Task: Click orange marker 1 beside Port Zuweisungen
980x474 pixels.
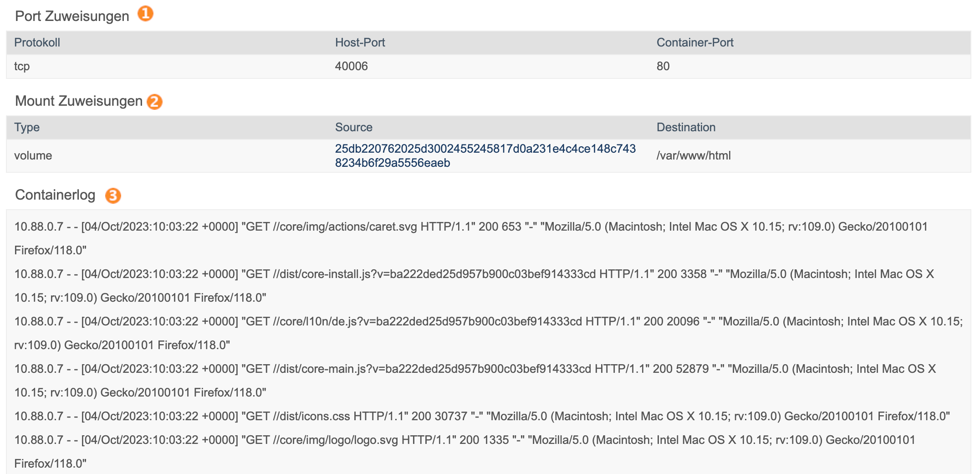Action: [x=145, y=14]
